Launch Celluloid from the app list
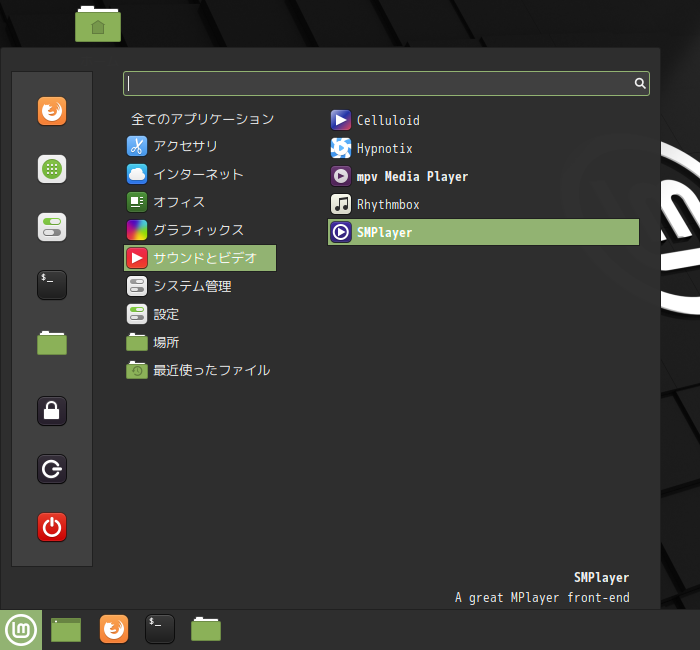Screen dimensions: 700x650 coord(483,120)
